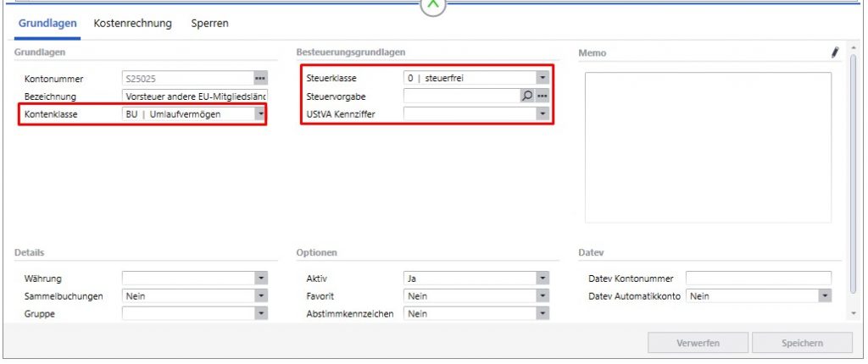
Task: Click the scrollbar down arrow on right
Action: (852, 313)
